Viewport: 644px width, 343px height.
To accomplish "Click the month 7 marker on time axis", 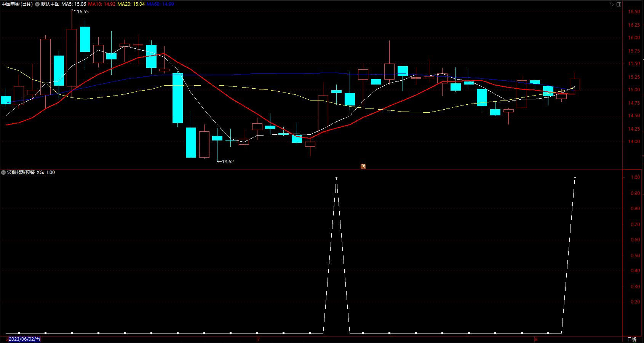I will [x=258, y=339].
